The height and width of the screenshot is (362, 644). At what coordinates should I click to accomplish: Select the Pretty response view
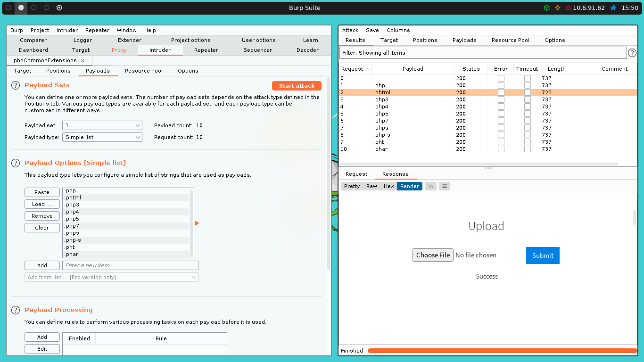point(352,186)
